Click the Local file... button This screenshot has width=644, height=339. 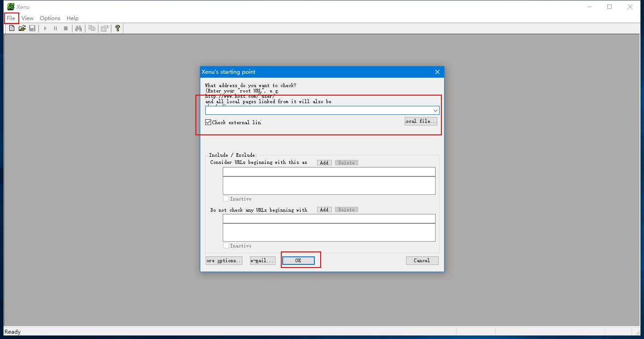pos(421,121)
